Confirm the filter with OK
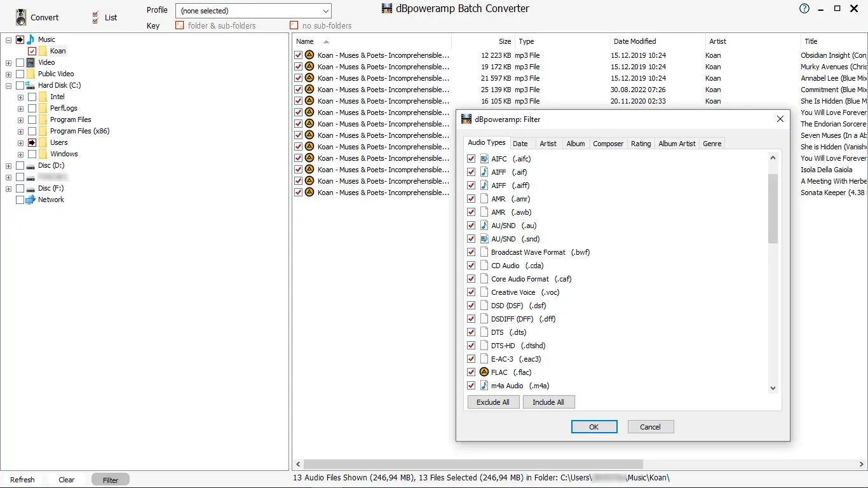The image size is (868, 488). pos(594,427)
